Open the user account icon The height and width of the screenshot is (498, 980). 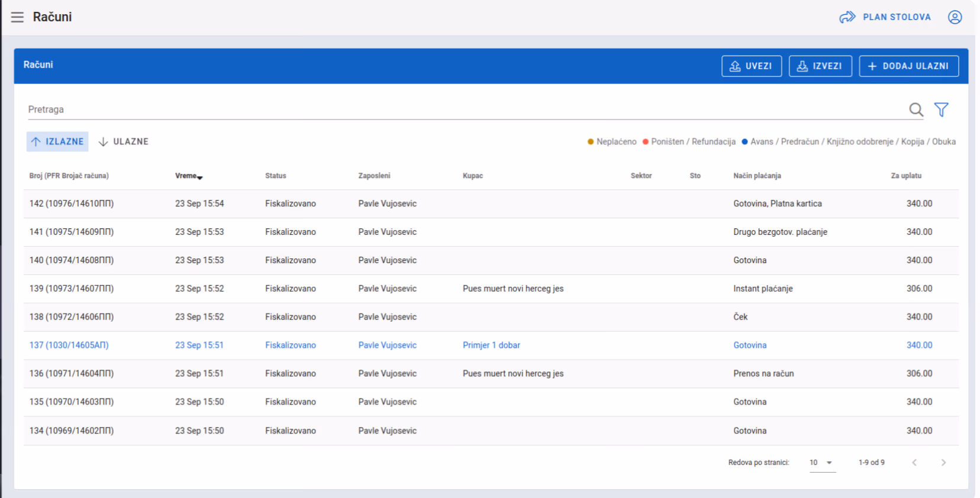click(x=955, y=17)
